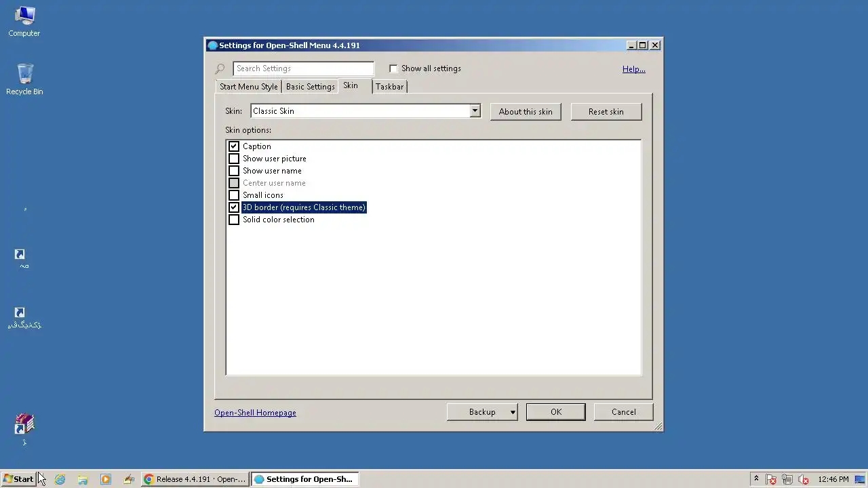
Task: Open Windows Explorer folder icon on taskbar
Action: (83, 479)
